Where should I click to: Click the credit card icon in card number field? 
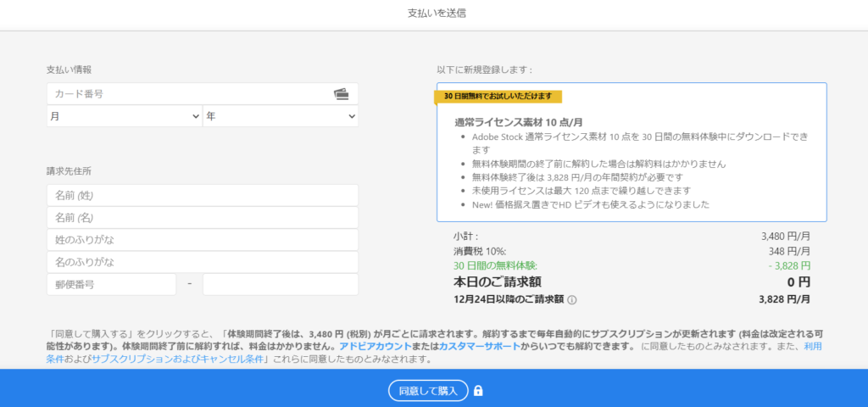341,94
